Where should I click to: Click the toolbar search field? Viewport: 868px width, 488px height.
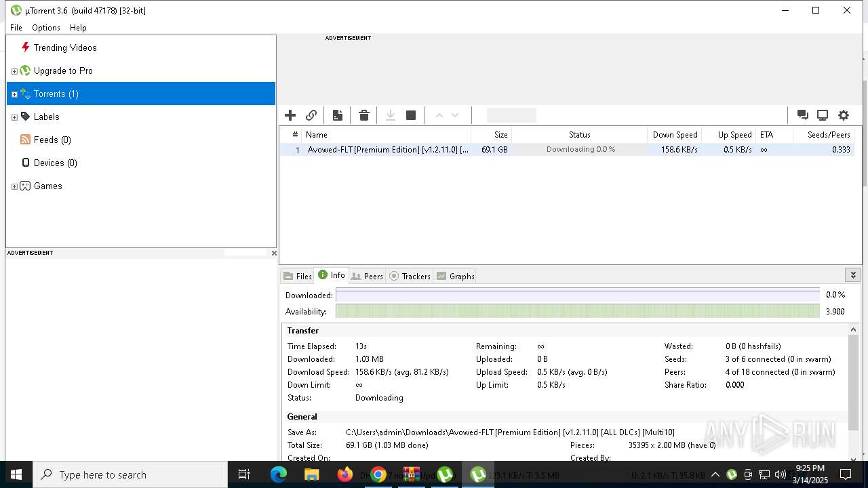pos(511,115)
